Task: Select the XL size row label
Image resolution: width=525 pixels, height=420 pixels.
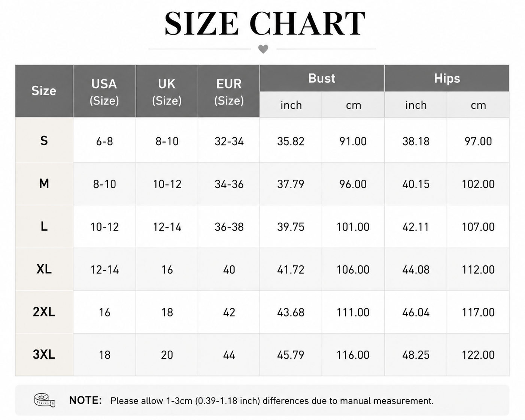Action: [44, 269]
